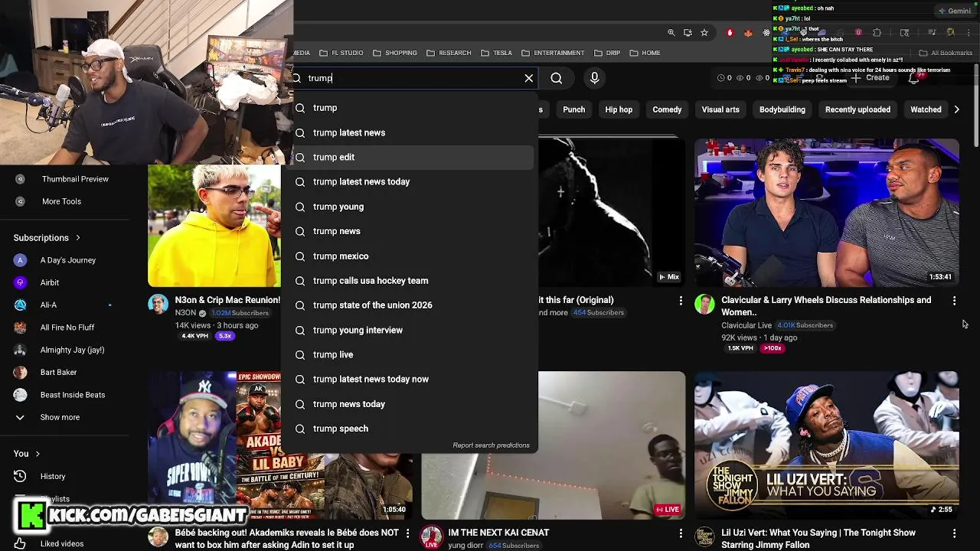
Task: Select 'trump edit' suggestion
Action: [x=409, y=157]
